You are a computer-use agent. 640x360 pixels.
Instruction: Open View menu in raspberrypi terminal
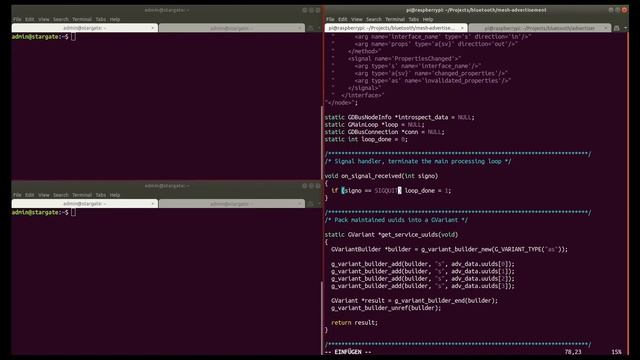357,19
